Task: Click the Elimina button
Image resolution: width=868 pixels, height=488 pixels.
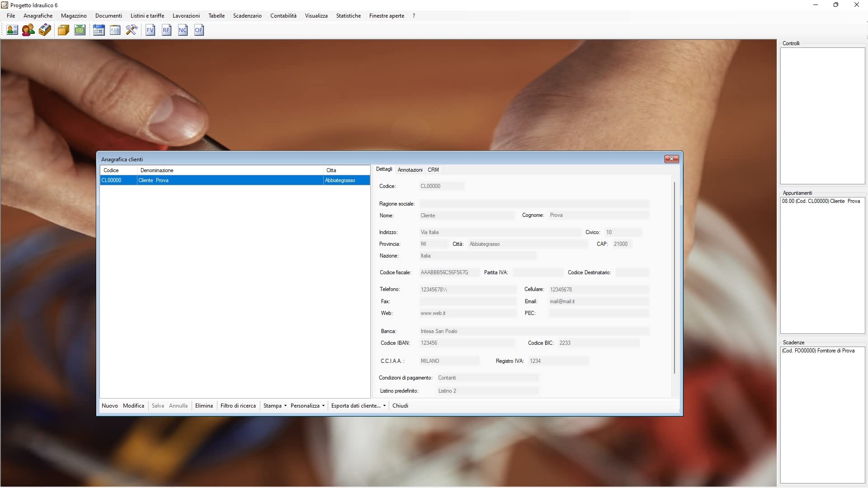Action: (204, 406)
